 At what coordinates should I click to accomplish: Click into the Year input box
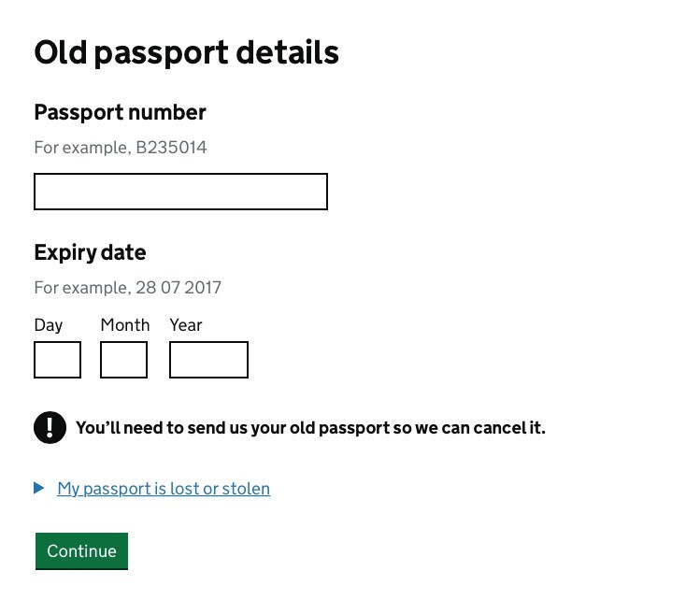coord(208,360)
